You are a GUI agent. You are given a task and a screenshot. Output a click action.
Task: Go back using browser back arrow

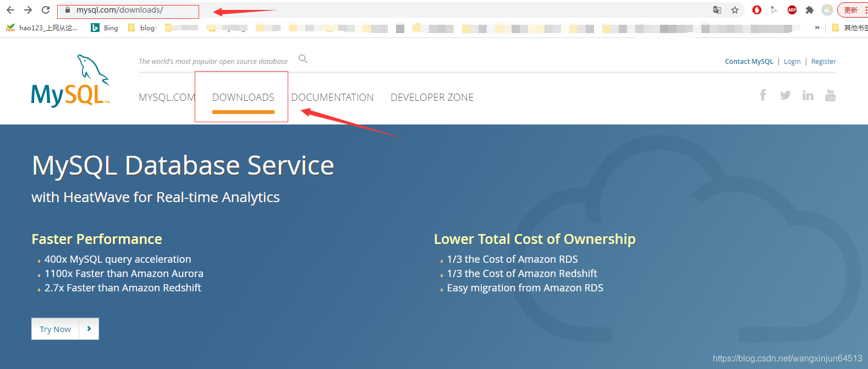10,10
